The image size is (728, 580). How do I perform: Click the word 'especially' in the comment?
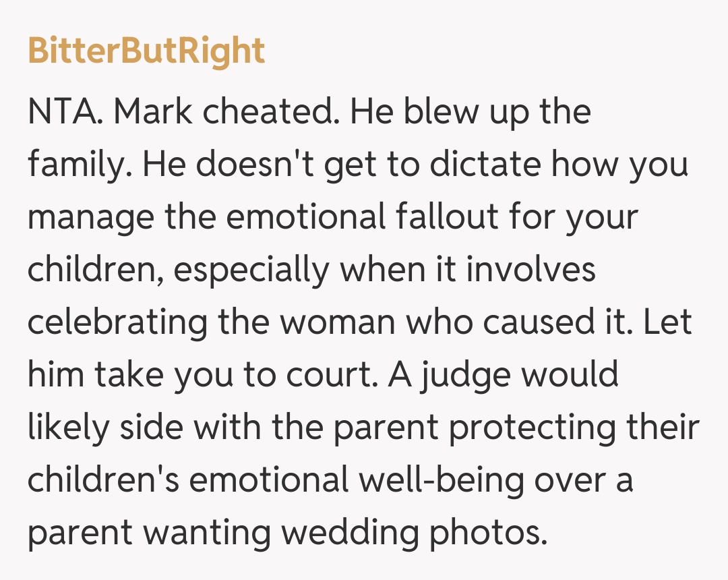[252, 270]
